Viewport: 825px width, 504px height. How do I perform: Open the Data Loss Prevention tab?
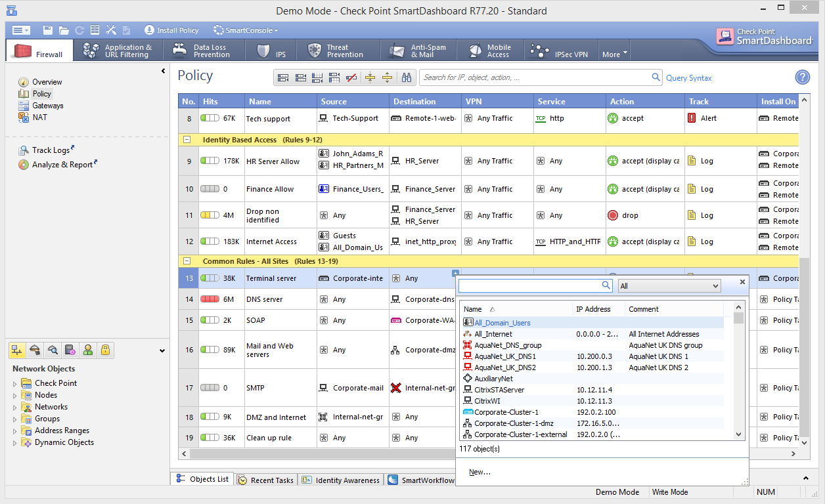(203, 51)
